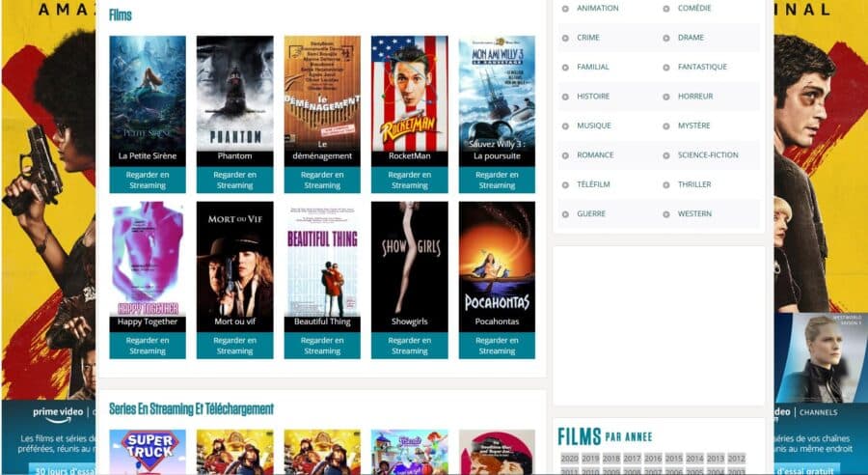Viewport: 868px width, 475px height.
Task: Click Regarder en Streaming under Happy Together
Action: (x=148, y=346)
